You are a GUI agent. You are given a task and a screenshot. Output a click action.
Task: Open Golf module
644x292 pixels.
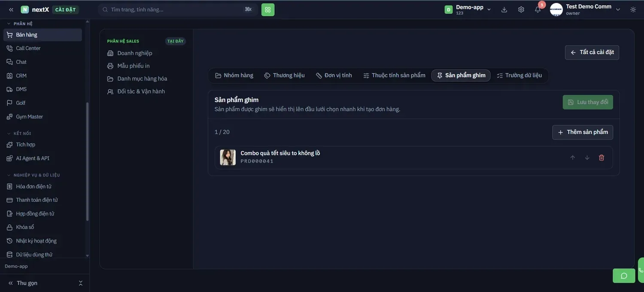(x=43, y=103)
